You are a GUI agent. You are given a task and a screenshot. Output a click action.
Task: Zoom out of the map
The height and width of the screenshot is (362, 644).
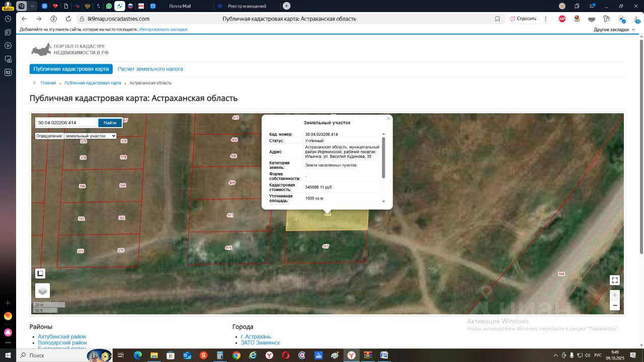614,305
